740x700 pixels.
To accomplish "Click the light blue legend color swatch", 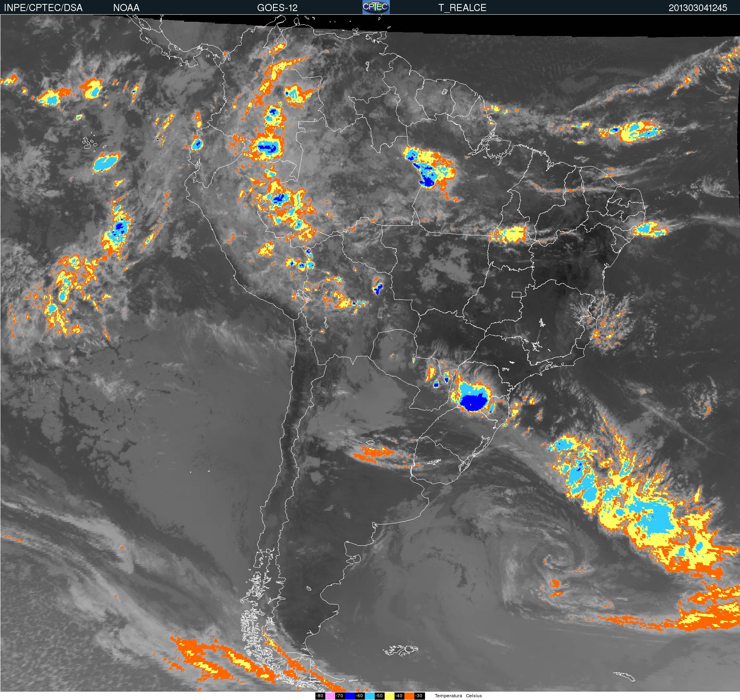I will click(x=370, y=696).
